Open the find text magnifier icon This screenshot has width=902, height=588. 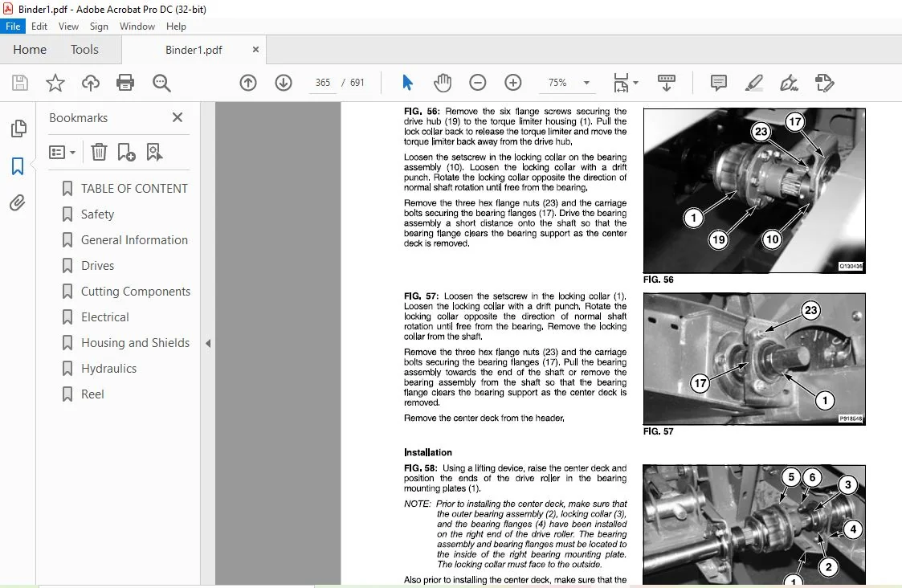161,83
